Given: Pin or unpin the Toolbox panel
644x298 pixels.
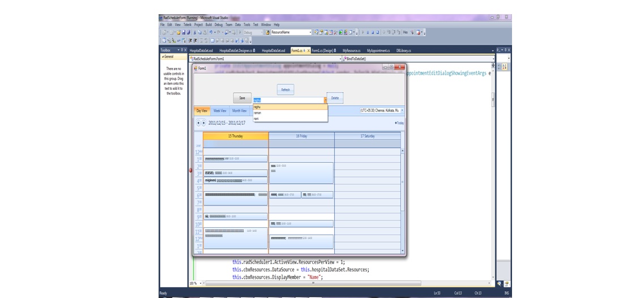Looking at the screenshot, I should (x=182, y=50).
